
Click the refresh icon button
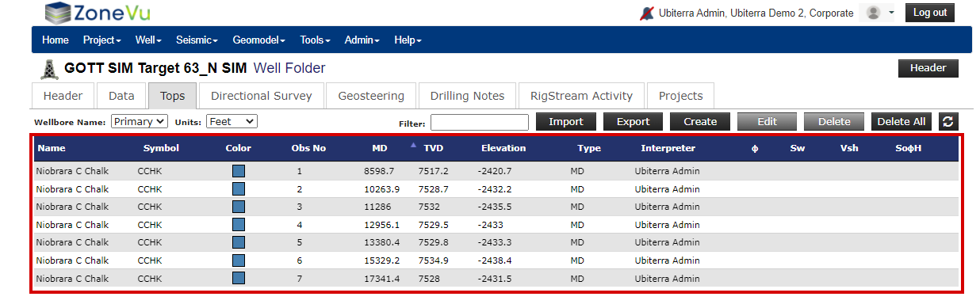(x=948, y=122)
